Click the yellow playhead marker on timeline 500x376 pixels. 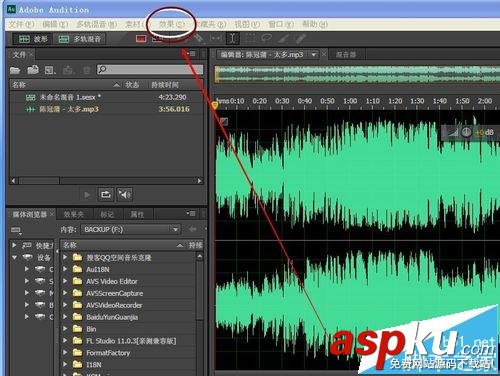(215, 105)
